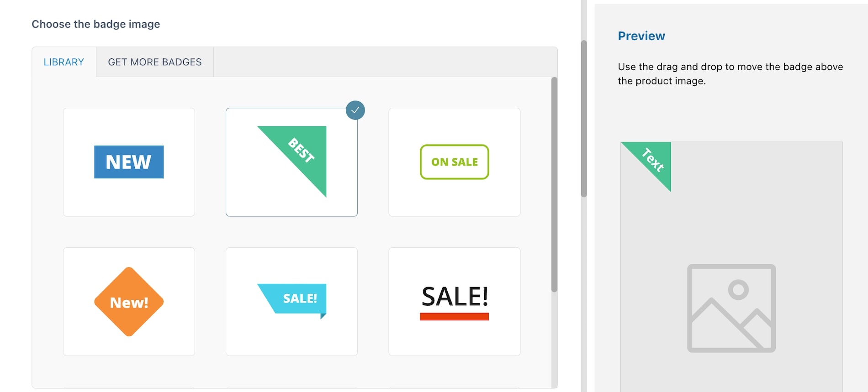This screenshot has height=392, width=868.
Task: Open the GET MORE BADGES tab
Action: pyautogui.click(x=155, y=62)
